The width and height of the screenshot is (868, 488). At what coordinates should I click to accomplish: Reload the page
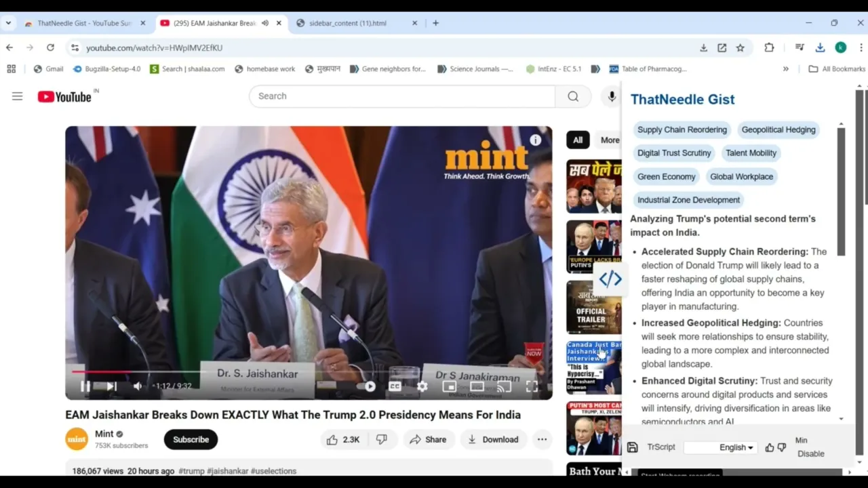[50, 47]
